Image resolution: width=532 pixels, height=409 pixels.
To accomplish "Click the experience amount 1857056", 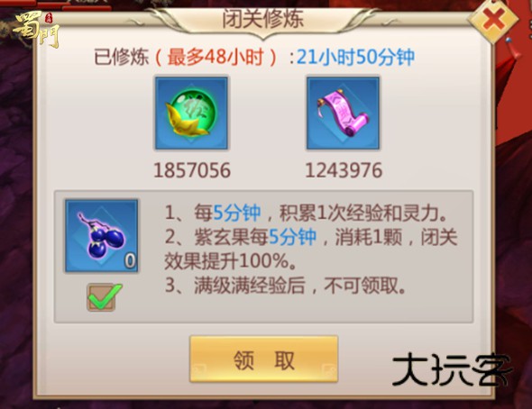I will coord(192,170).
